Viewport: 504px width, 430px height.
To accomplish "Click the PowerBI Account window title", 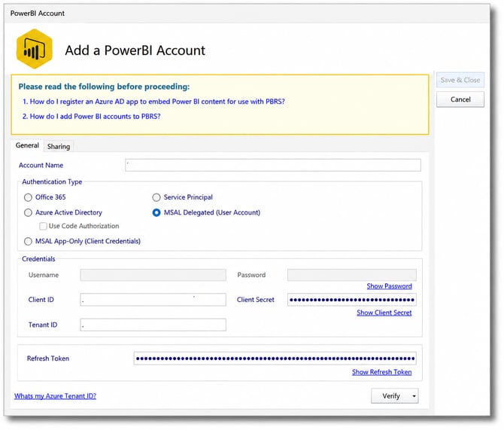I will pos(38,14).
